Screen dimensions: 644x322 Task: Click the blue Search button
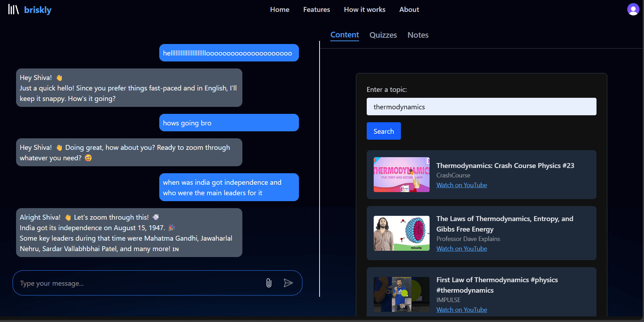pyautogui.click(x=384, y=131)
